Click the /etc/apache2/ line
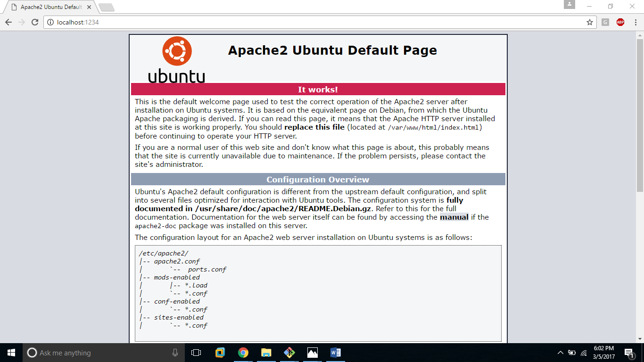 click(164, 253)
